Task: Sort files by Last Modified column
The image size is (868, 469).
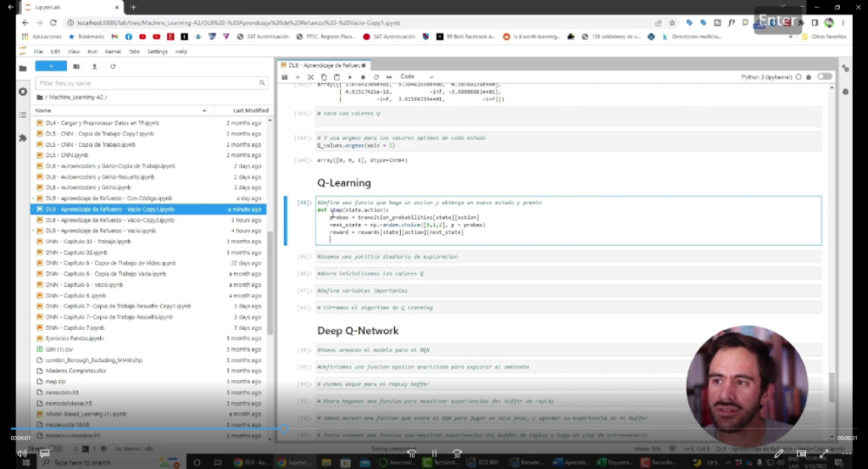Action: click(250, 110)
